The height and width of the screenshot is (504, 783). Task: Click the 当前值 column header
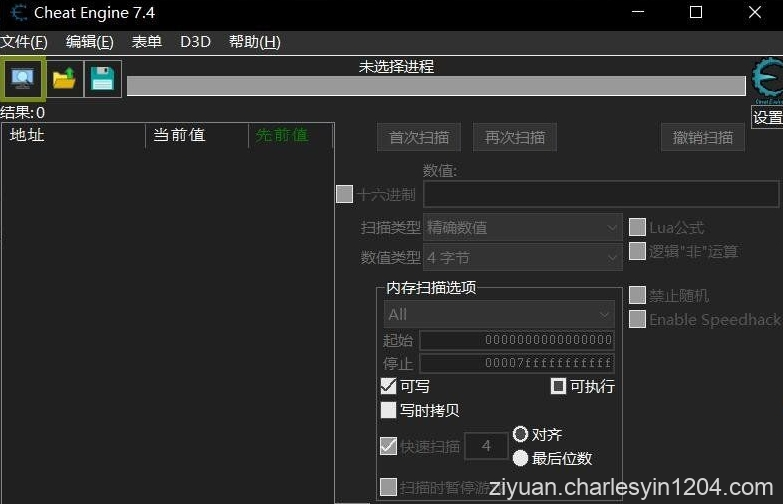click(197, 135)
